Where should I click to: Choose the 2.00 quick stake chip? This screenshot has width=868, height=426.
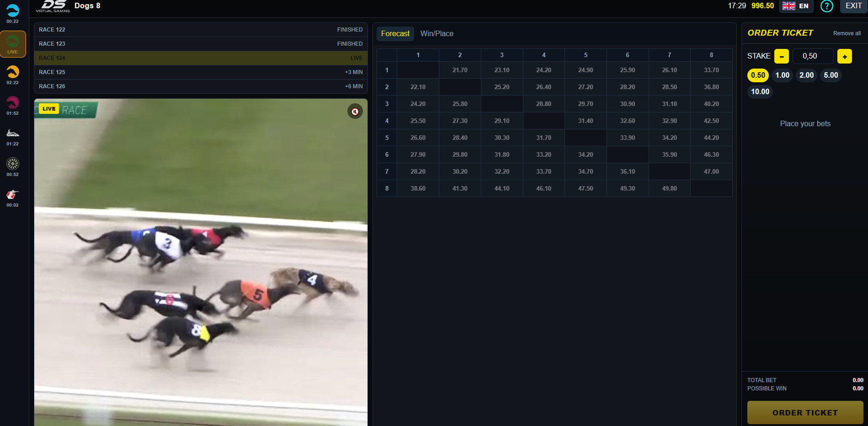[807, 75]
